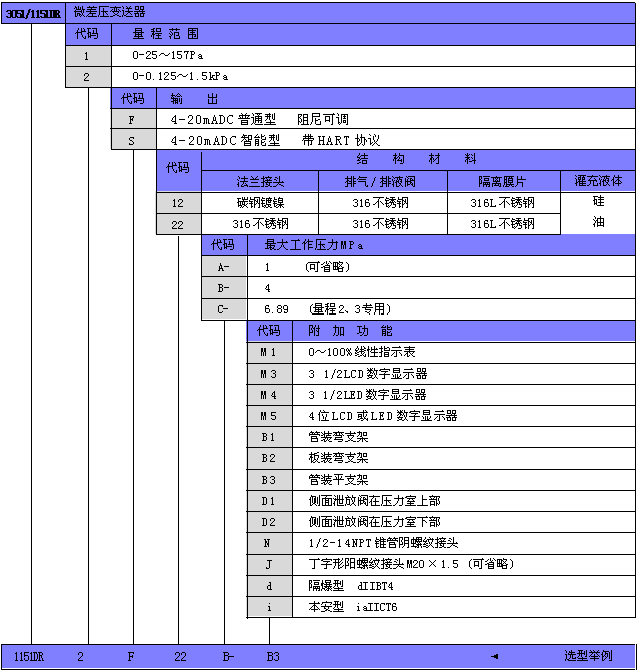Click material code 22 cell
The width and height of the screenshot is (637, 671).
point(178,224)
